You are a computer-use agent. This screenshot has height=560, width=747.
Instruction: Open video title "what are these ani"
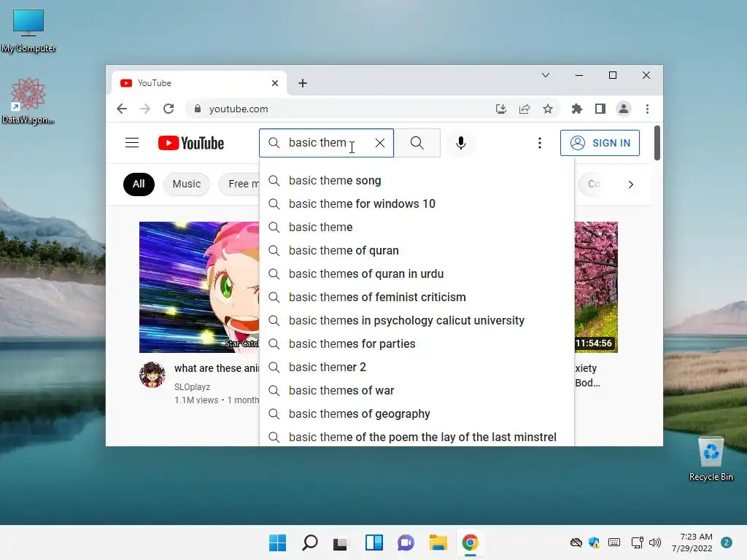point(217,368)
